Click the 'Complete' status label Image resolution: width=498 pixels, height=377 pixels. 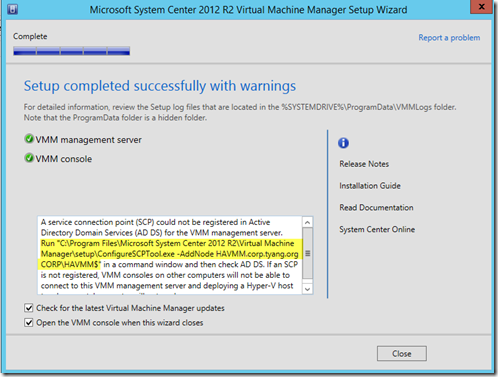(30, 36)
